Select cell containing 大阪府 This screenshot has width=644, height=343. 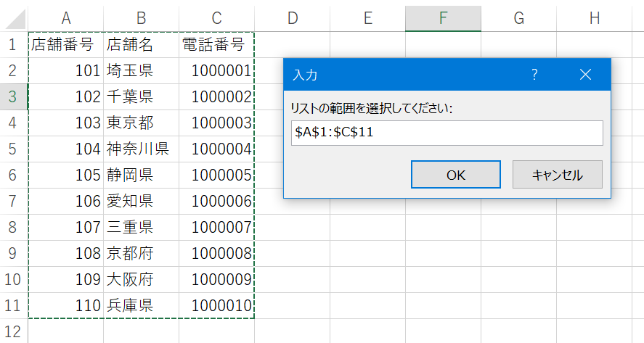(142, 279)
